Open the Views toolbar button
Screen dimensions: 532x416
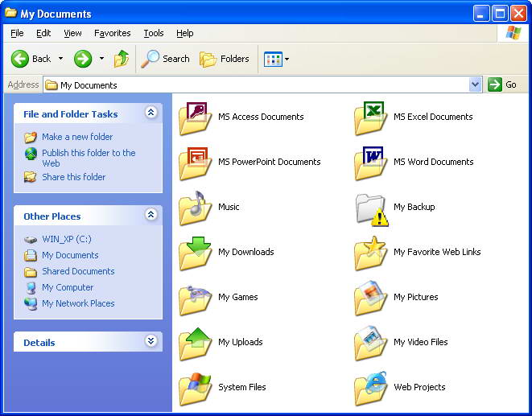click(273, 59)
